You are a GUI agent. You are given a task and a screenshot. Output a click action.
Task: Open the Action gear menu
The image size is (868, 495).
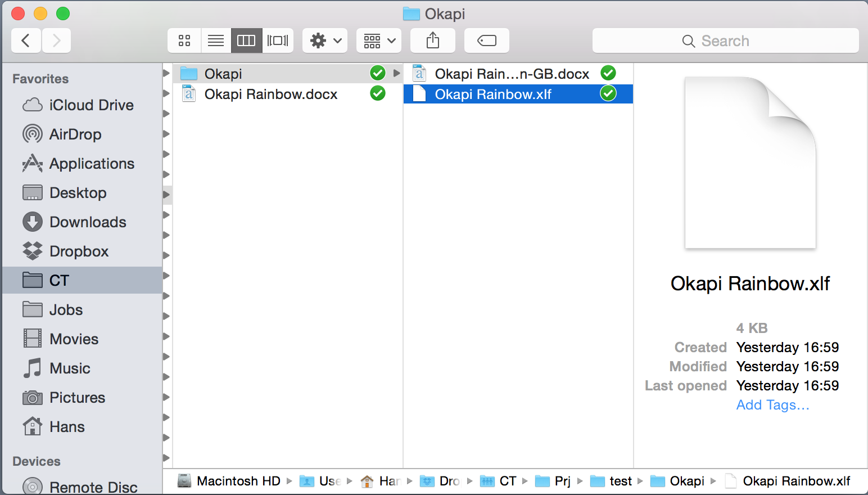[x=325, y=40]
